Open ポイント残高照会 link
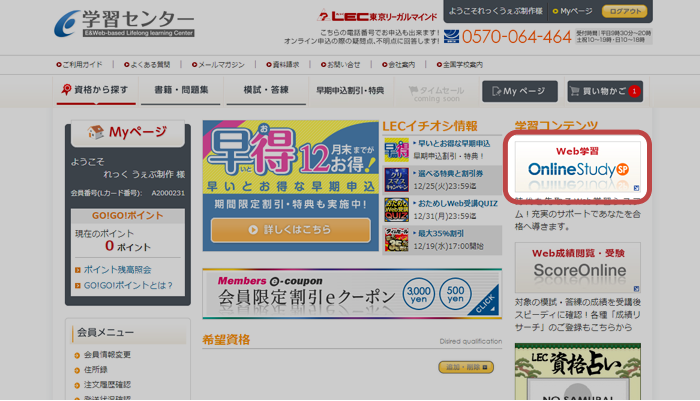Screen dimensions: 700x401 tap(117, 270)
